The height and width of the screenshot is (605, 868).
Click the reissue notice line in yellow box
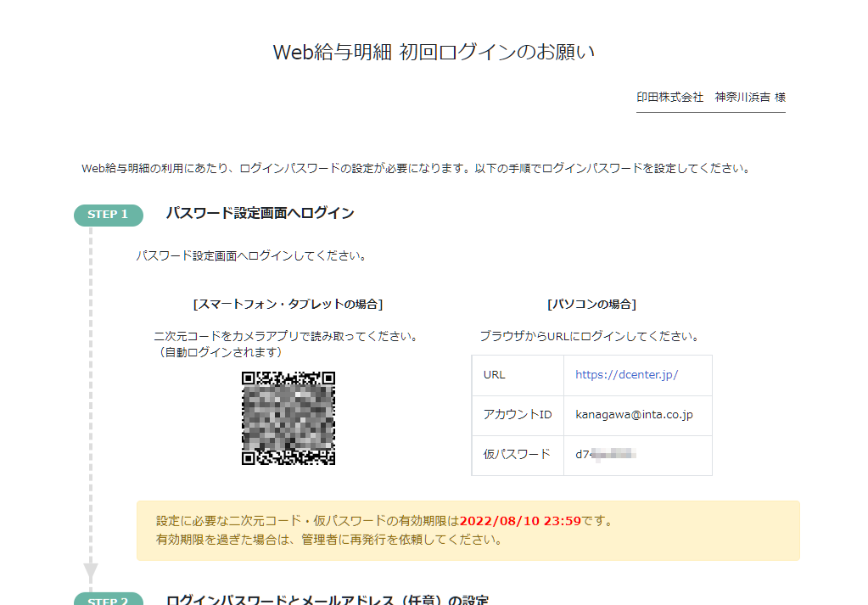(329, 540)
